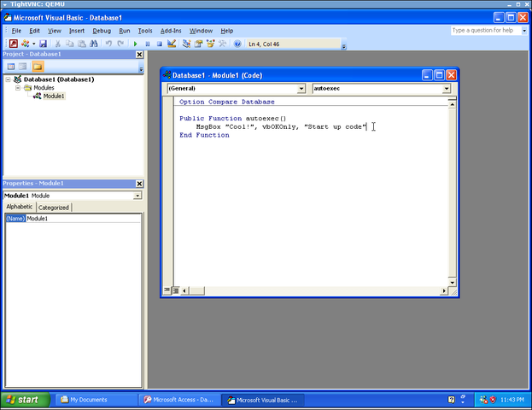Collapse the Modules folder node

click(x=18, y=88)
